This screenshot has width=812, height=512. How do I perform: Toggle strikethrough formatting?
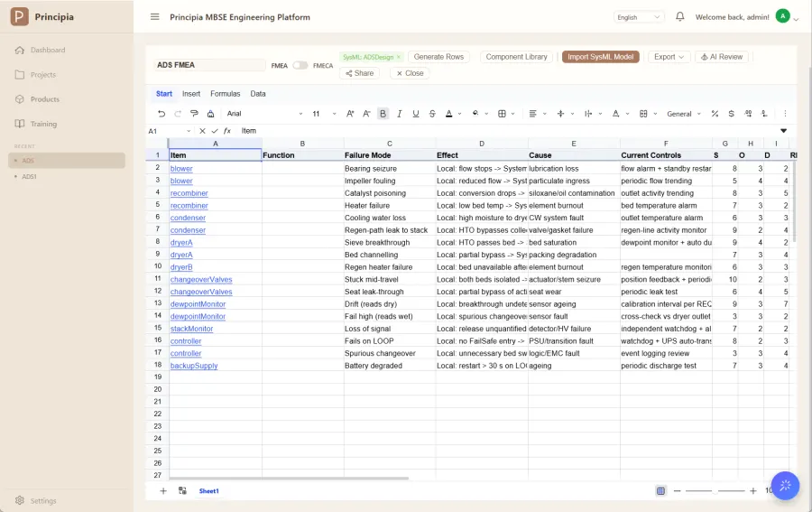click(432, 114)
